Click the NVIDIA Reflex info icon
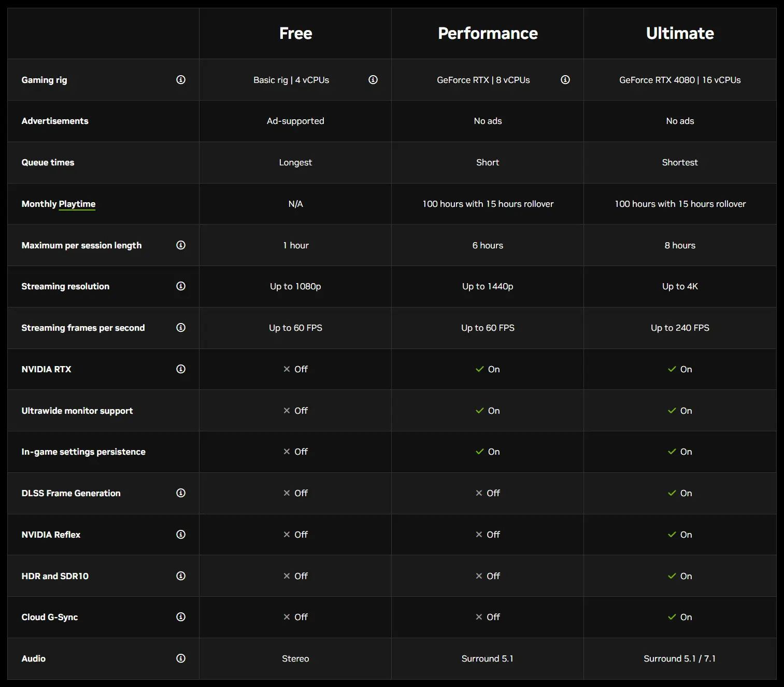784x687 pixels. tap(181, 534)
